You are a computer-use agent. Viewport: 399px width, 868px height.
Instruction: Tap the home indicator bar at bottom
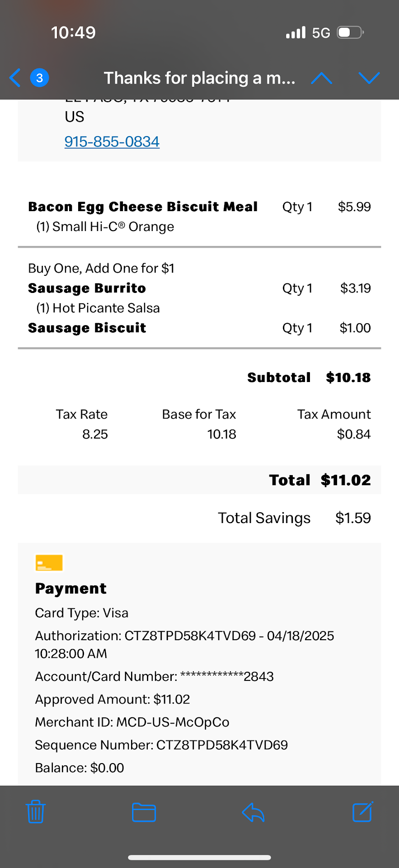pos(199,857)
